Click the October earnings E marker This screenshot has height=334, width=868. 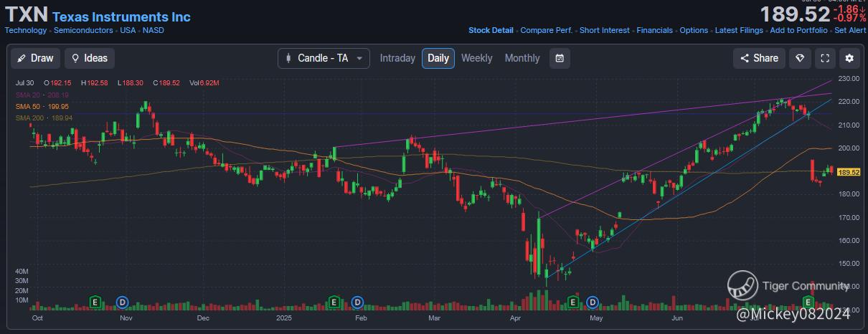tap(95, 302)
